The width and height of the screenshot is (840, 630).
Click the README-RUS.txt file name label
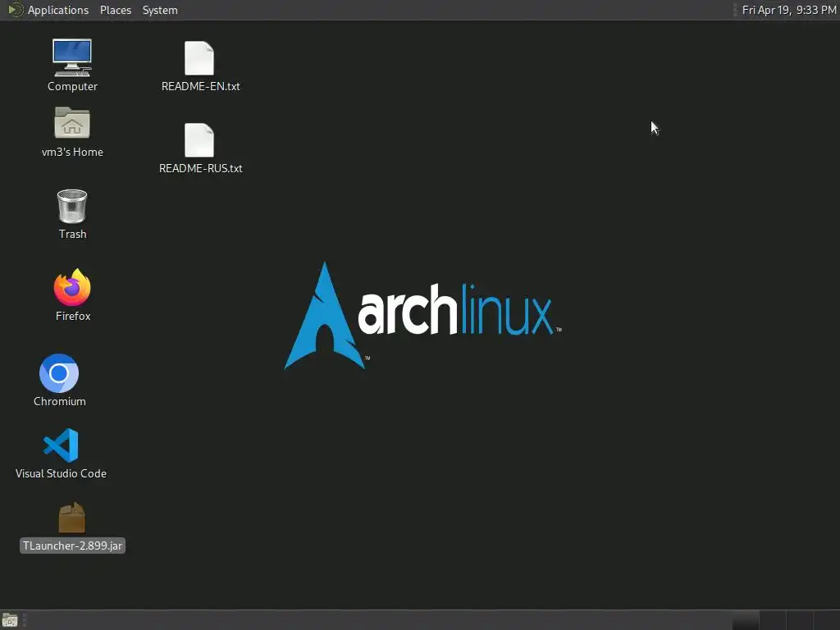pyautogui.click(x=201, y=168)
